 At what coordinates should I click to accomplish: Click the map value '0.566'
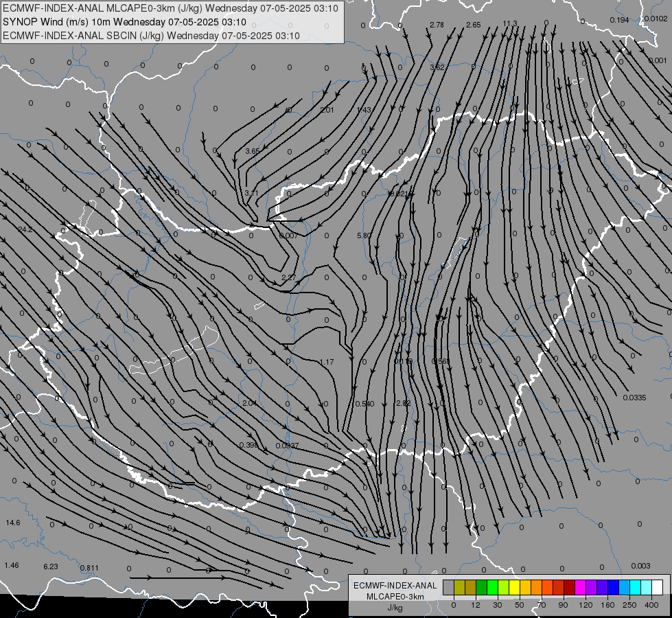[441, 362]
